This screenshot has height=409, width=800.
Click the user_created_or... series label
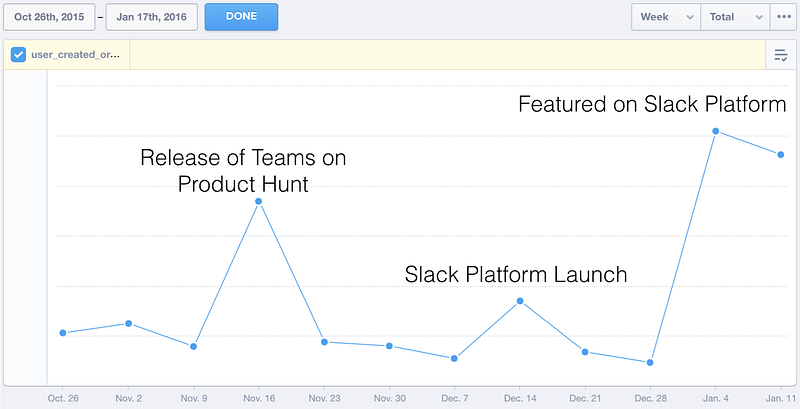click(x=76, y=55)
